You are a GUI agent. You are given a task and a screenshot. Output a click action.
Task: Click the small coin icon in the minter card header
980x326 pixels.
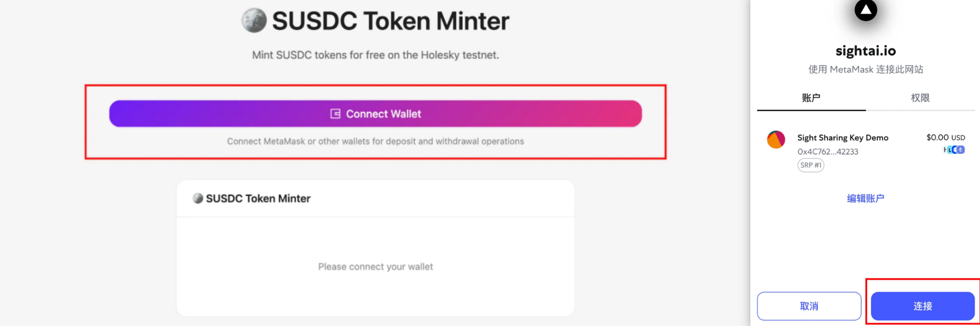click(x=198, y=198)
